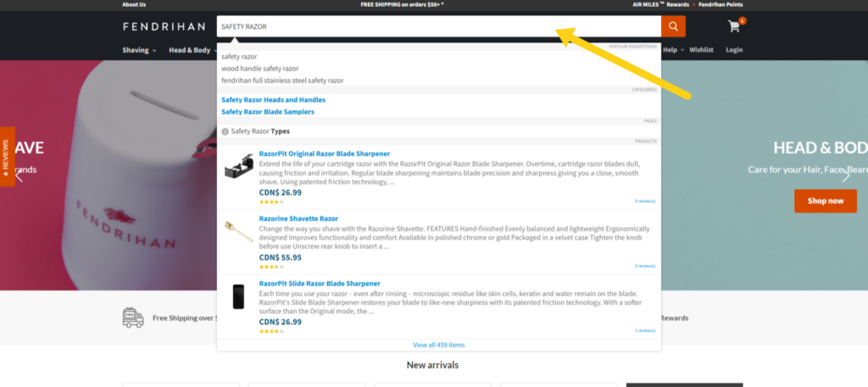868x387 pixels.
Task: Go to previous carousel slide arrow
Action: (x=19, y=176)
